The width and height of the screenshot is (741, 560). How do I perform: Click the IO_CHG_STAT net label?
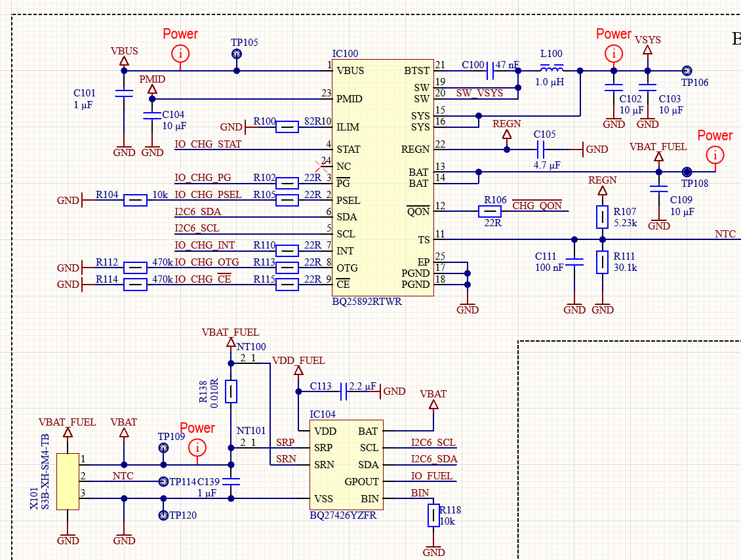point(208,144)
